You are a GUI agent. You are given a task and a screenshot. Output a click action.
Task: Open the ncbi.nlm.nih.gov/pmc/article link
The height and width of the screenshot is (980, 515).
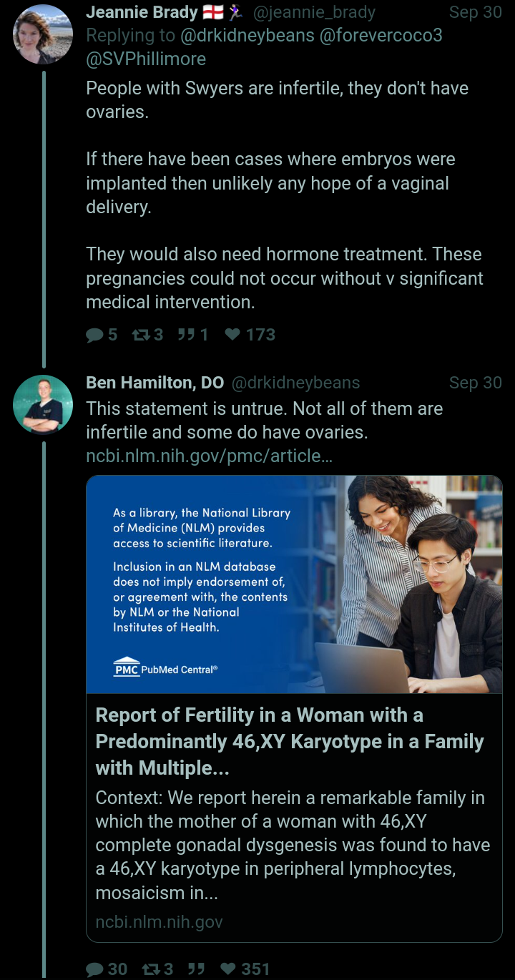[x=209, y=456]
